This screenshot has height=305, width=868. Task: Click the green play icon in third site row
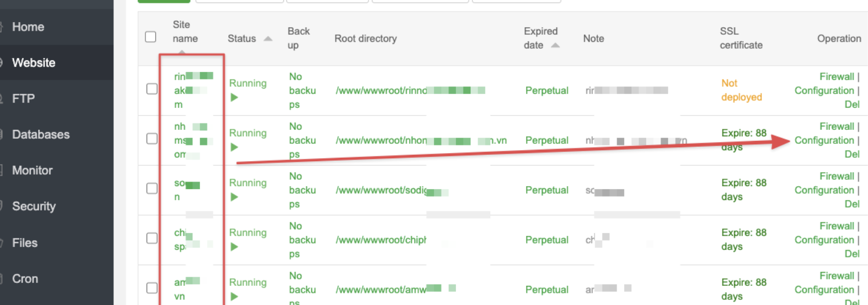(234, 197)
